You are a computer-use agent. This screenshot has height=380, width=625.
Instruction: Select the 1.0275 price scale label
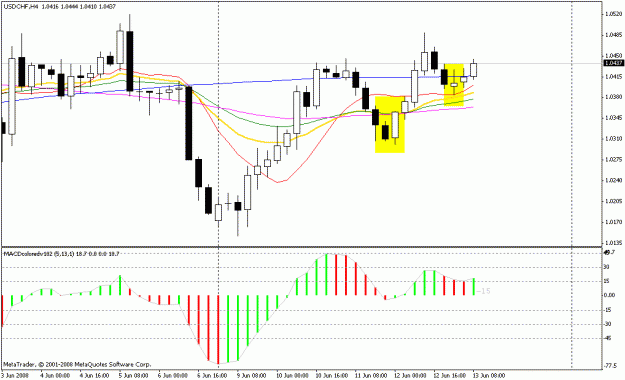coord(613,159)
